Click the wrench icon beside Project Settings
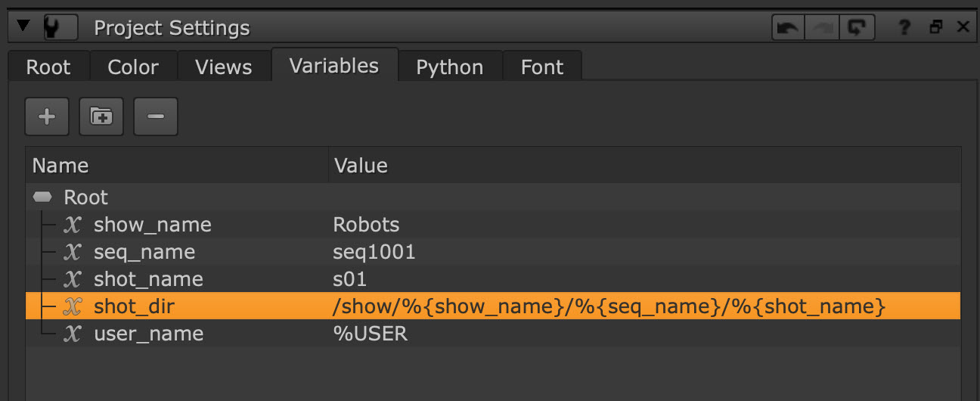Image resolution: width=980 pixels, height=401 pixels. [60, 28]
